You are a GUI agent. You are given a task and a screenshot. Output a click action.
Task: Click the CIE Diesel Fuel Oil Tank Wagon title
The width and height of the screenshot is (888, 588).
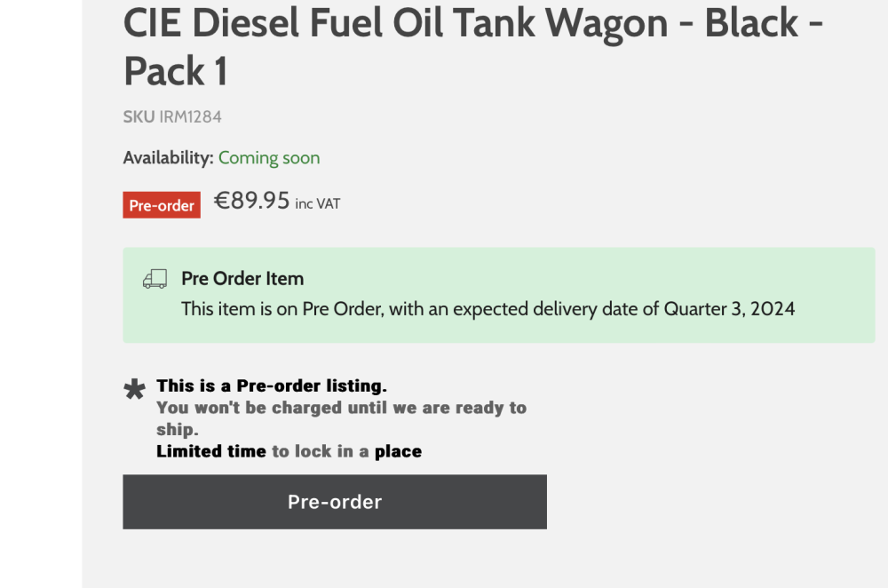tap(472, 24)
